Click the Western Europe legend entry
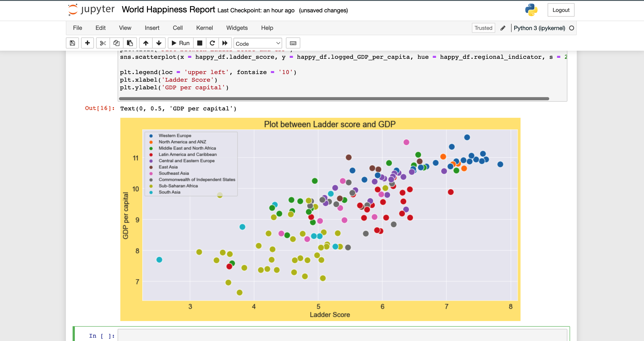644x341 pixels. pos(175,136)
